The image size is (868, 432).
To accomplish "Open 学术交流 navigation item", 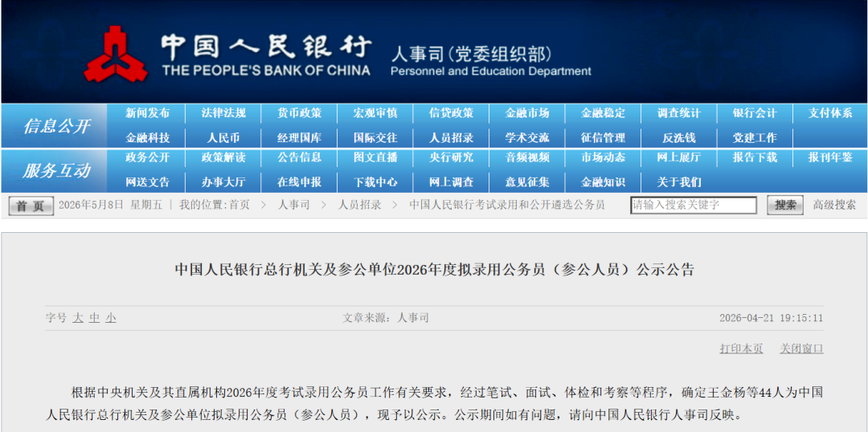I will tap(527, 138).
